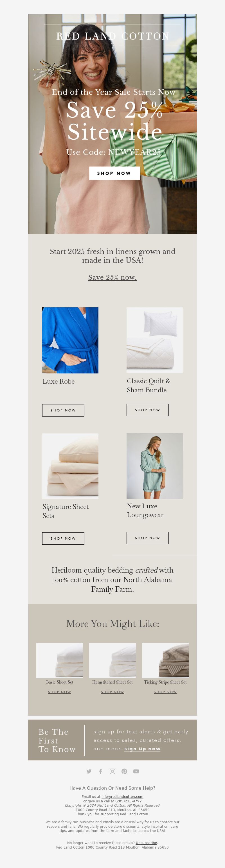Open the blue Luxe Robe product image
Viewport: 225px width, 868px height.
(x=70, y=340)
